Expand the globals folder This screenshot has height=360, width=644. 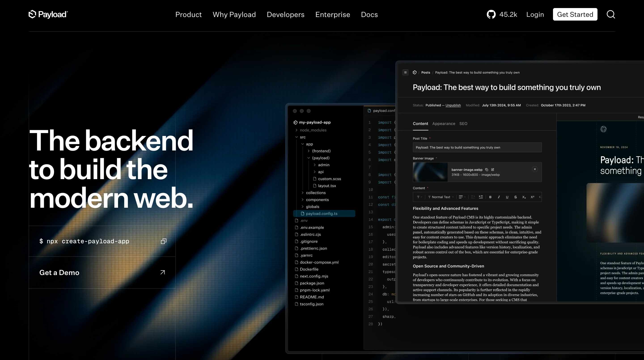point(303,207)
